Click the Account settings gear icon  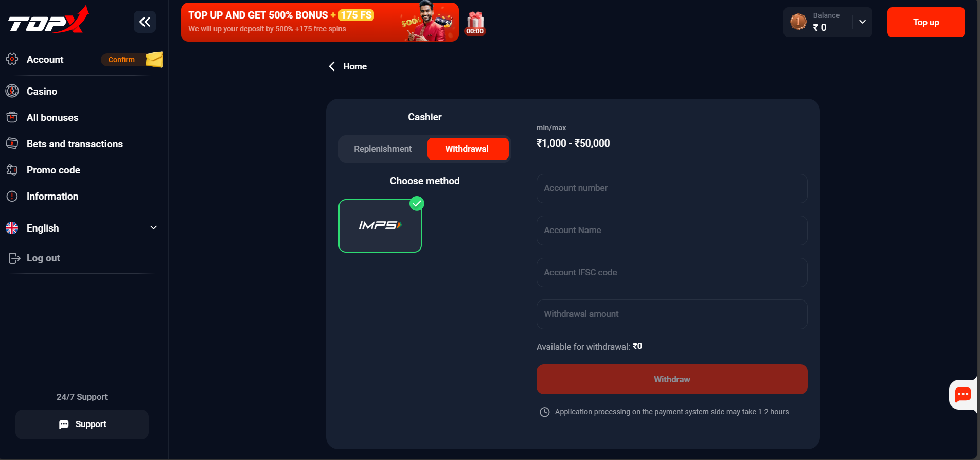(x=11, y=59)
